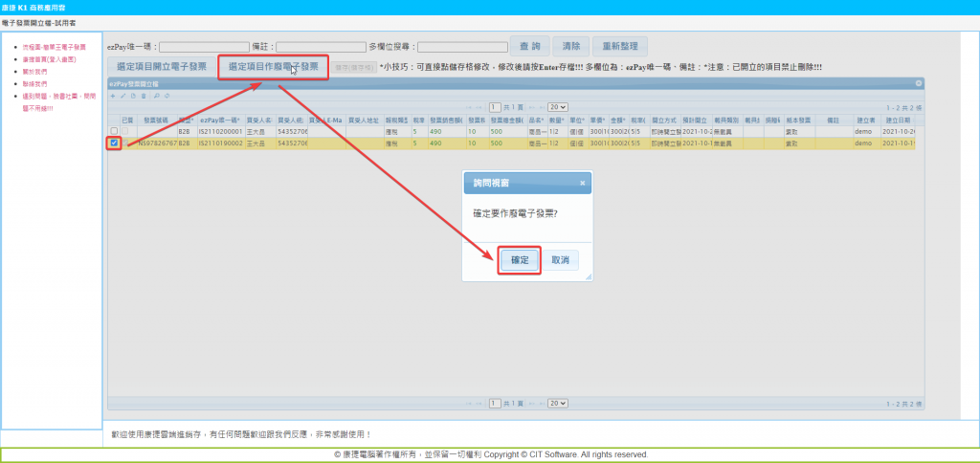Viewport: 980px width, 463px height.
Task: Check the first row selection checkbox
Action: tap(115, 131)
